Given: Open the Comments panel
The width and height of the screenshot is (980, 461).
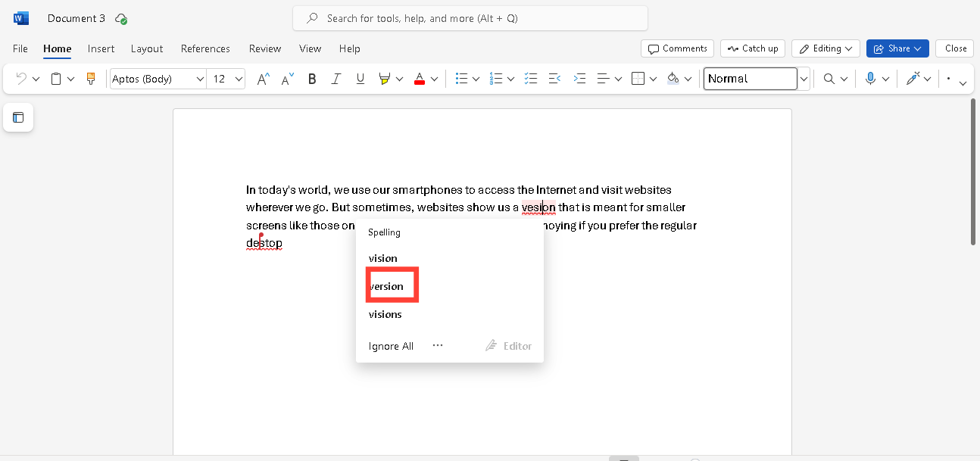Looking at the screenshot, I should (x=676, y=48).
